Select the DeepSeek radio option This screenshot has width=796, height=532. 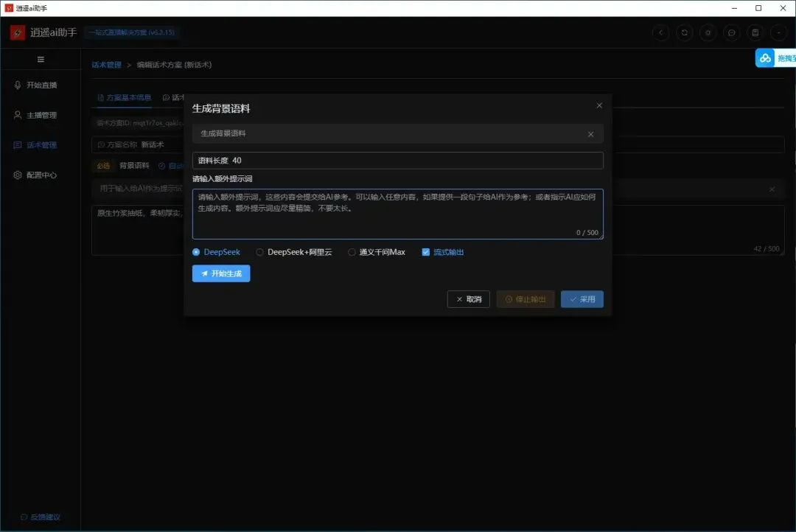point(216,252)
